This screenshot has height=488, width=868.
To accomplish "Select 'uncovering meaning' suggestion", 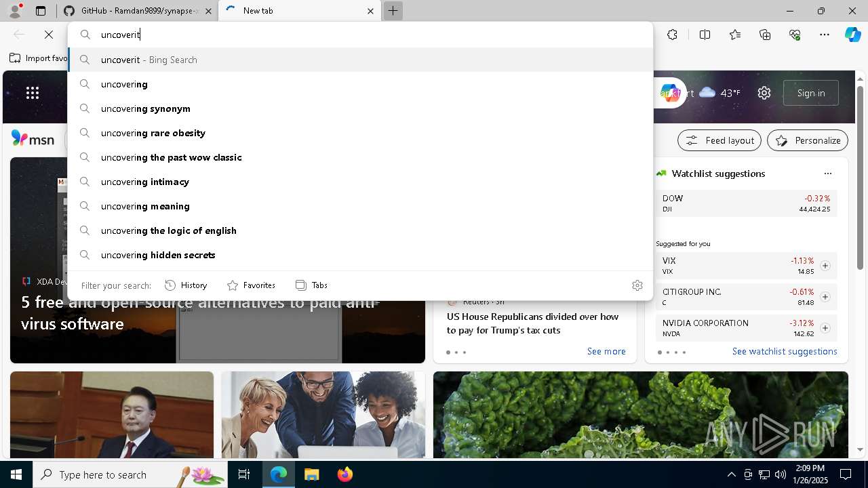I will pyautogui.click(x=361, y=206).
